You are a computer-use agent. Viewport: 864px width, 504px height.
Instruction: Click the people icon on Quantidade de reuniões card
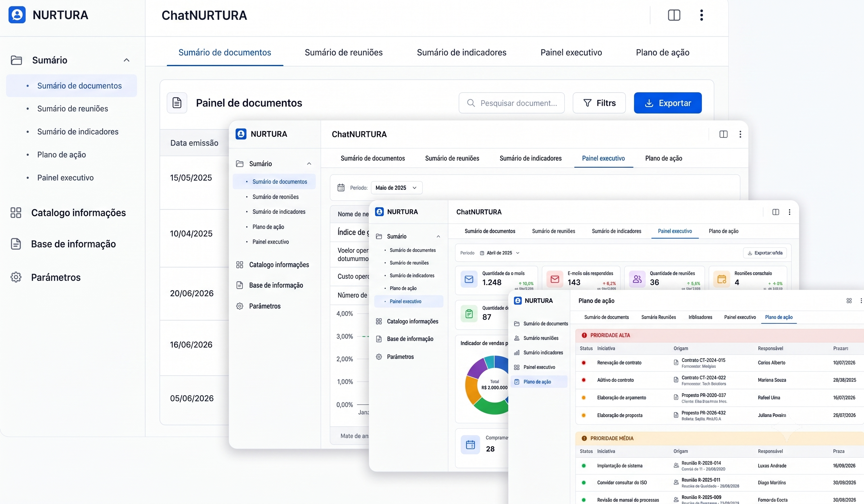pos(637,279)
